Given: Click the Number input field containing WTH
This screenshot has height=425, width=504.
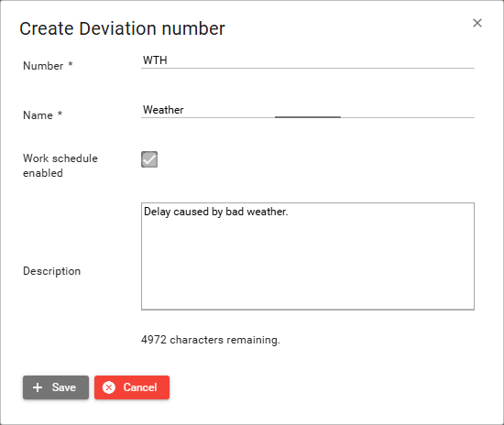Looking at the screenshot, I should (308, 60).
